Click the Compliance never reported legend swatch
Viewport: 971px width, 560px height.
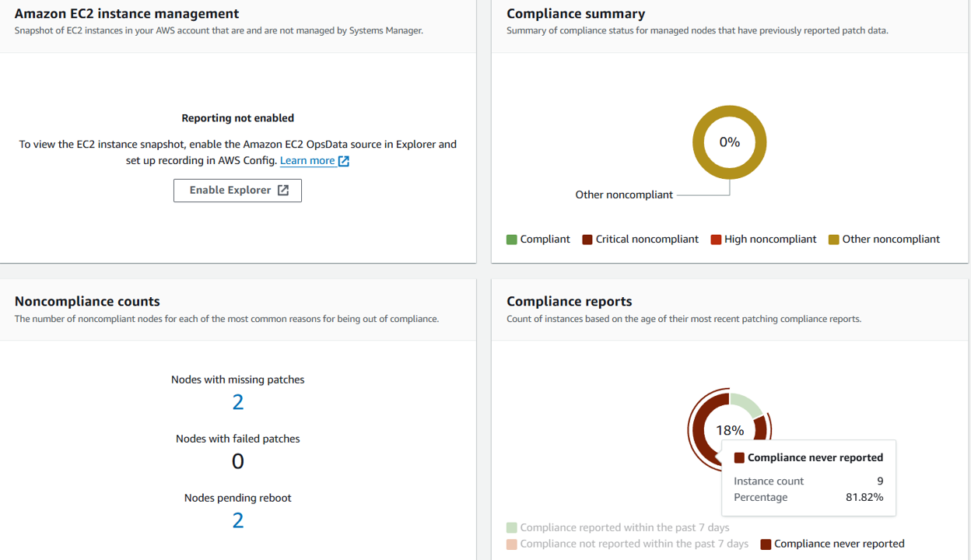coord(766,544)
